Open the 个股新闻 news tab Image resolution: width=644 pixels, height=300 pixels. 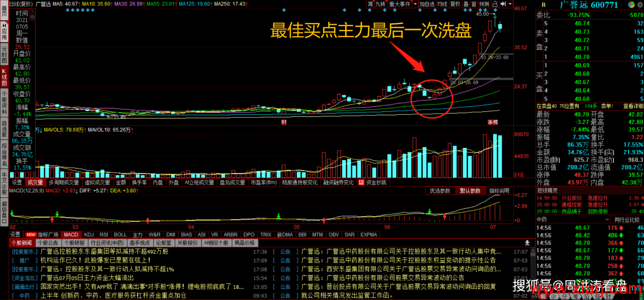click(22, 243)
